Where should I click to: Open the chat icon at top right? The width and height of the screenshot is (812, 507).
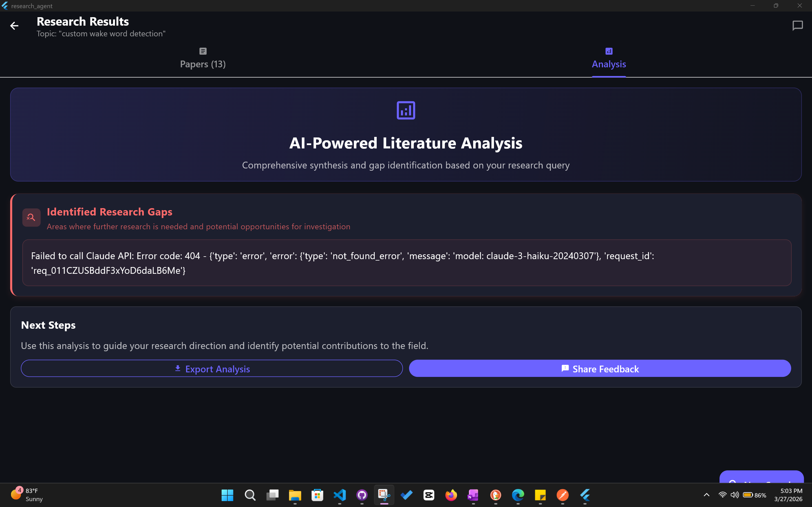click(x=797, y=25)
